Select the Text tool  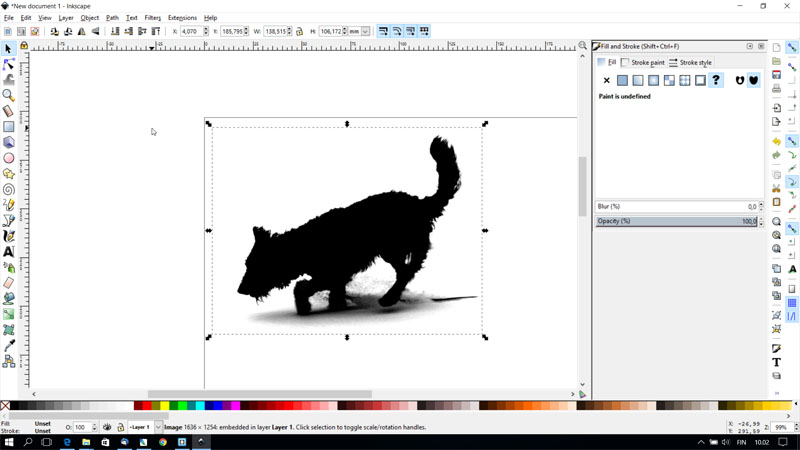tap(8, 252)
